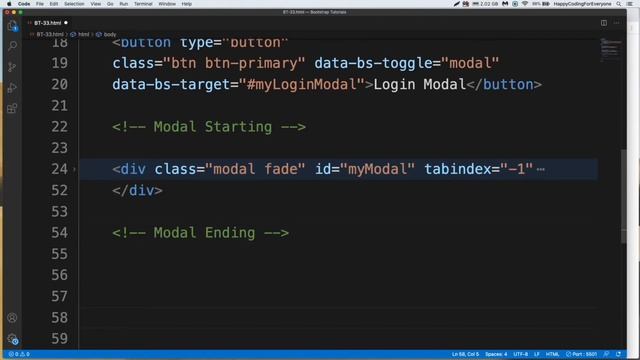Click BT-33.html in the breadcrumb
This screenshot has height=360, width=640.
(50, 34)
